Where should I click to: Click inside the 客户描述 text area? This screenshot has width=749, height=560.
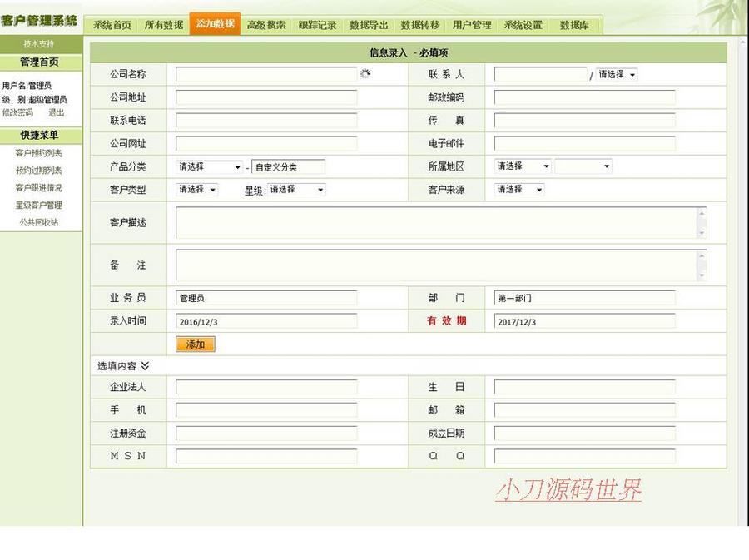(433, 222)
